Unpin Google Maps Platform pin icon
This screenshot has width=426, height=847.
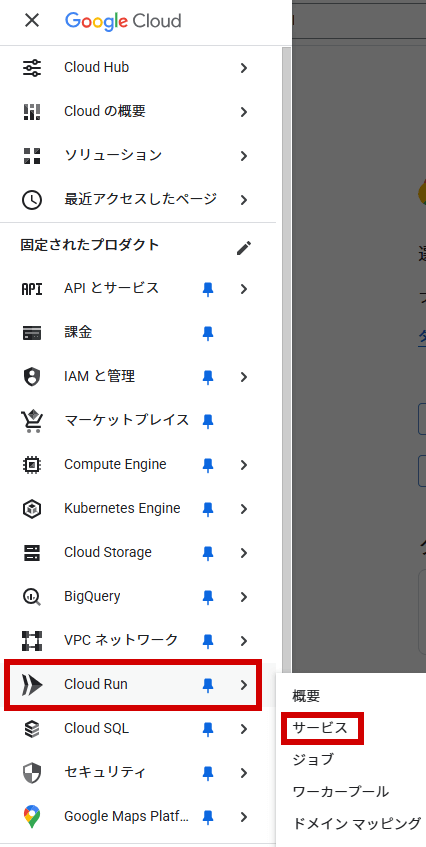click(208, 817)
